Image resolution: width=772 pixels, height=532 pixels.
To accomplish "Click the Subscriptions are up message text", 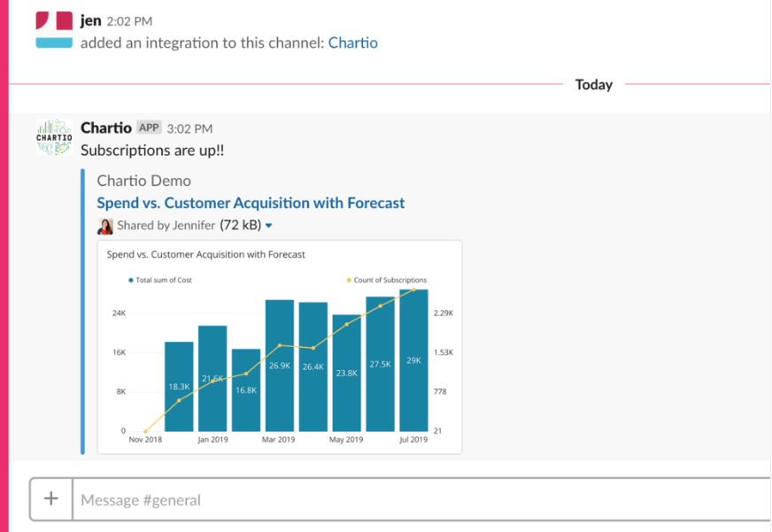I will click(151, 150).
